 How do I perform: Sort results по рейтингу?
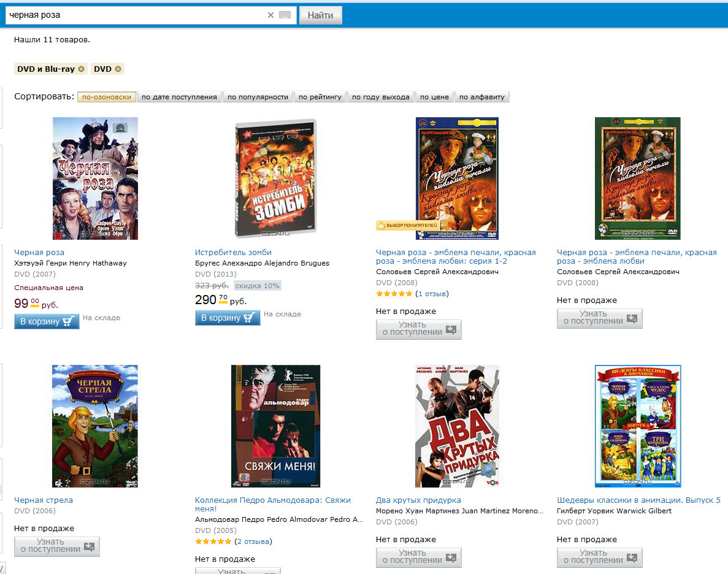click(x=320, y=97)
